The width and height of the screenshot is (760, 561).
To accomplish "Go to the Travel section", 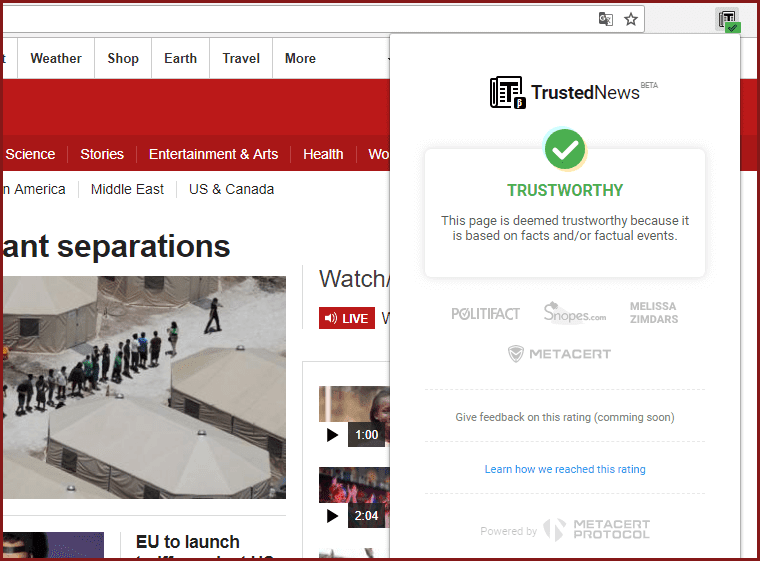I will coord(241,58).
